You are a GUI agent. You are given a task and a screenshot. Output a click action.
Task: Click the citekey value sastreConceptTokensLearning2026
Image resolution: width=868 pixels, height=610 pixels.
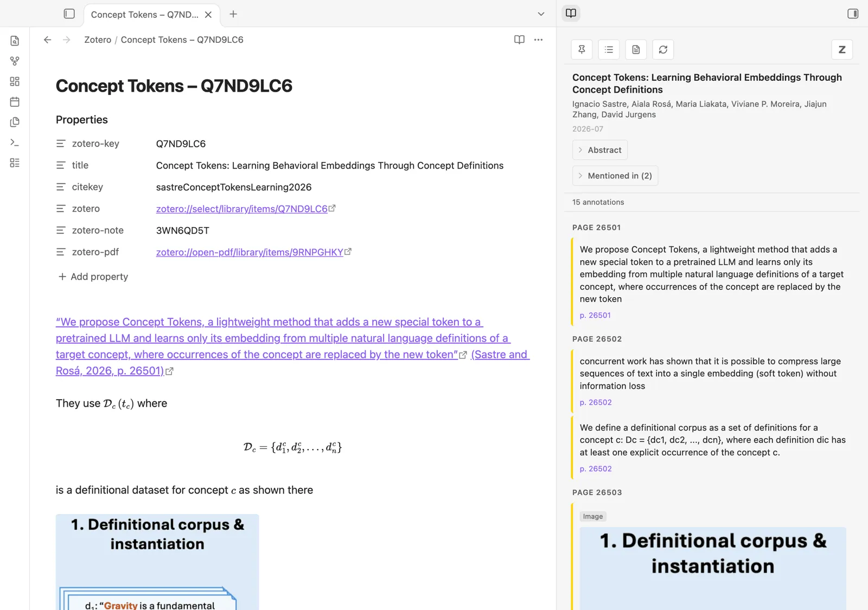coord(234,187)
